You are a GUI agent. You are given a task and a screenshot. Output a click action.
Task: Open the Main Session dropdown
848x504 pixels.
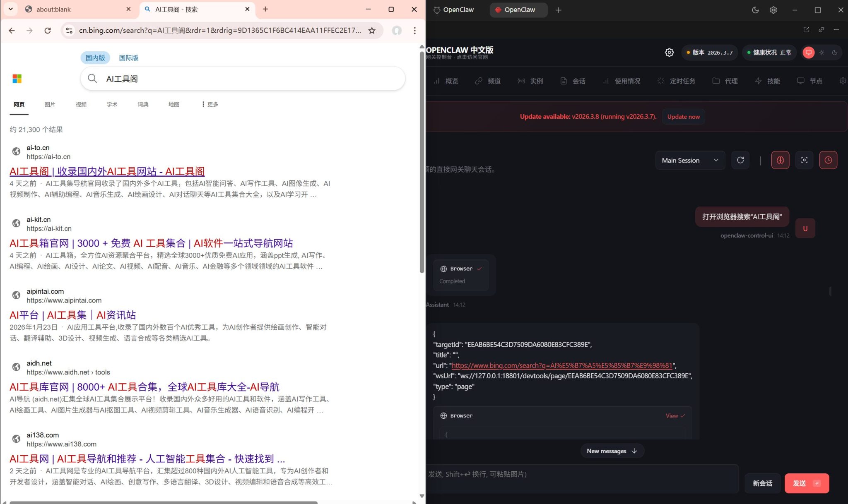690,160
